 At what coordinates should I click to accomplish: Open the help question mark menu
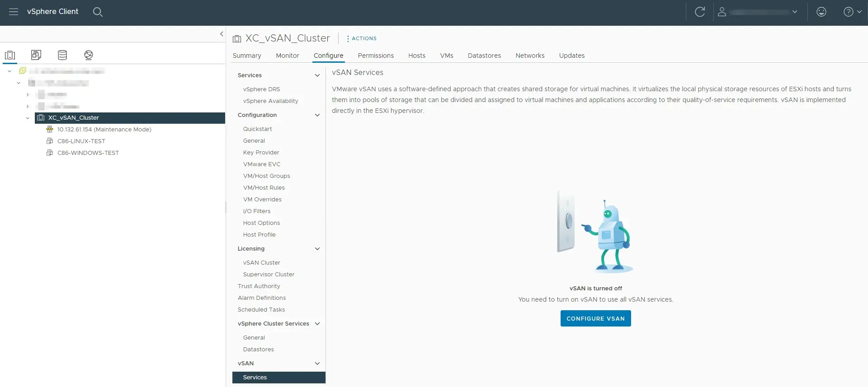(852, 12)
